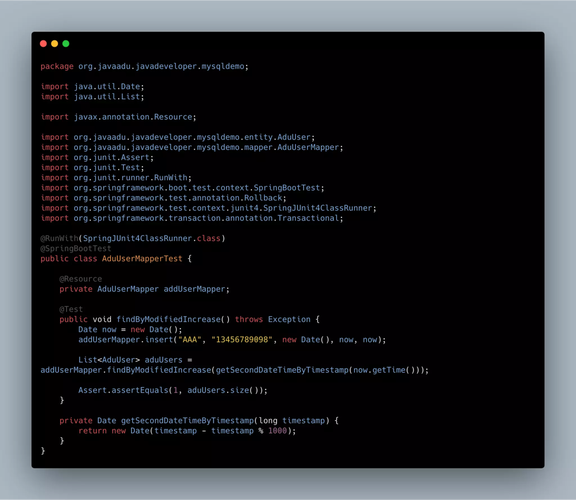Click the @SpringBootTest annotation
The width and height of the screenshot is (576, 500).
(x=76, y=249)
